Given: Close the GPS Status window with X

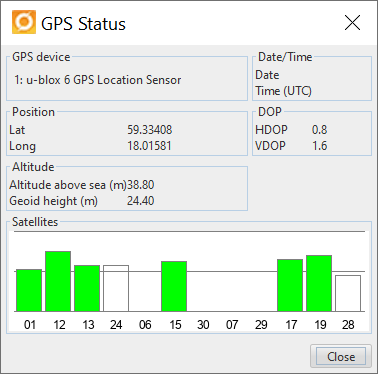Looking at the screenshot, I should [x=352, y=23].
